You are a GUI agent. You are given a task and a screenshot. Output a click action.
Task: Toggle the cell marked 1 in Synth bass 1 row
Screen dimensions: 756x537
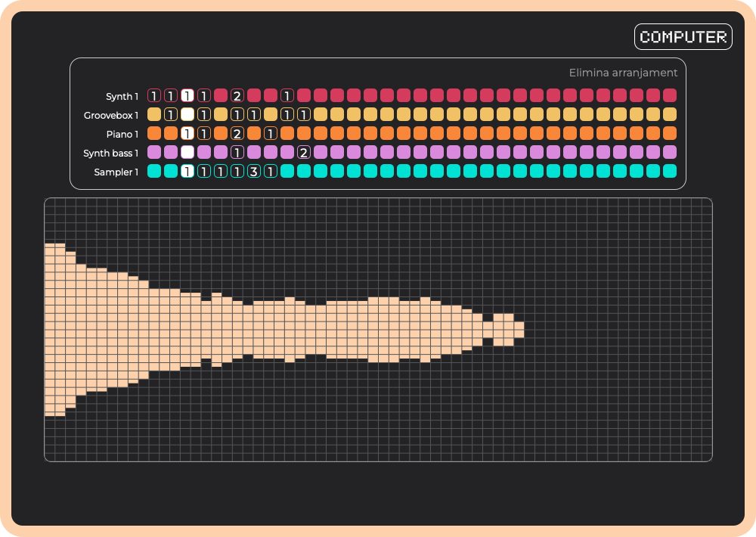pyautogui.click(x=237, y=153)
